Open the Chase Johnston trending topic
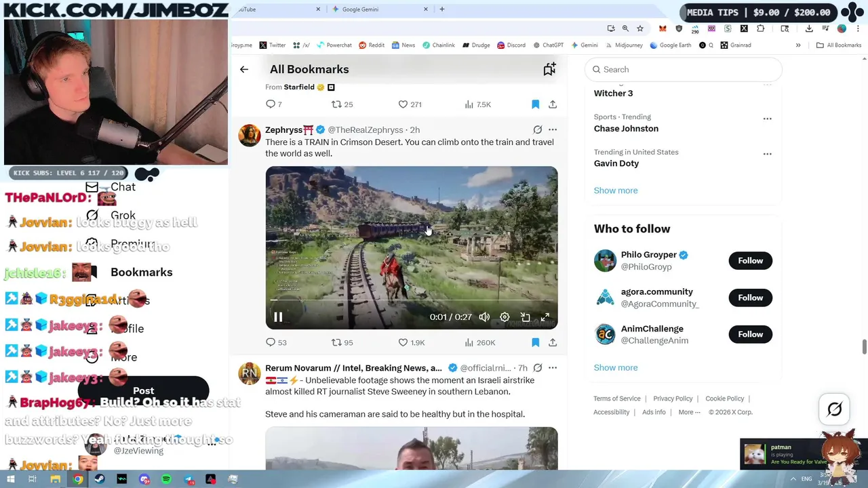Image resolution: width=868 pixels, height=488 pixels. [626, 129]
